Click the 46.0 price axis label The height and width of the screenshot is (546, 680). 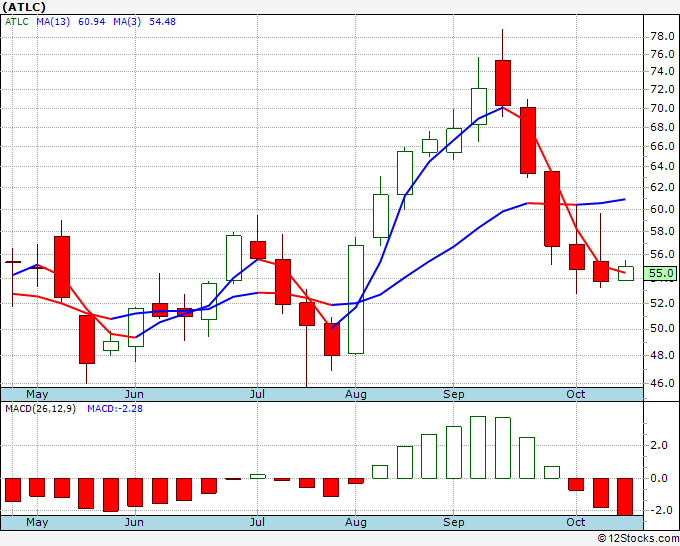[x=662, y=383]
